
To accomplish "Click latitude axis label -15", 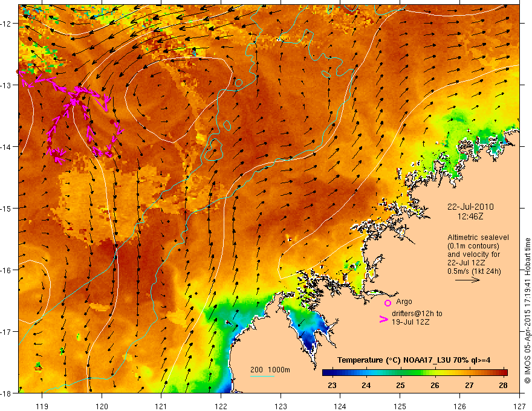I will coord(7,208).
